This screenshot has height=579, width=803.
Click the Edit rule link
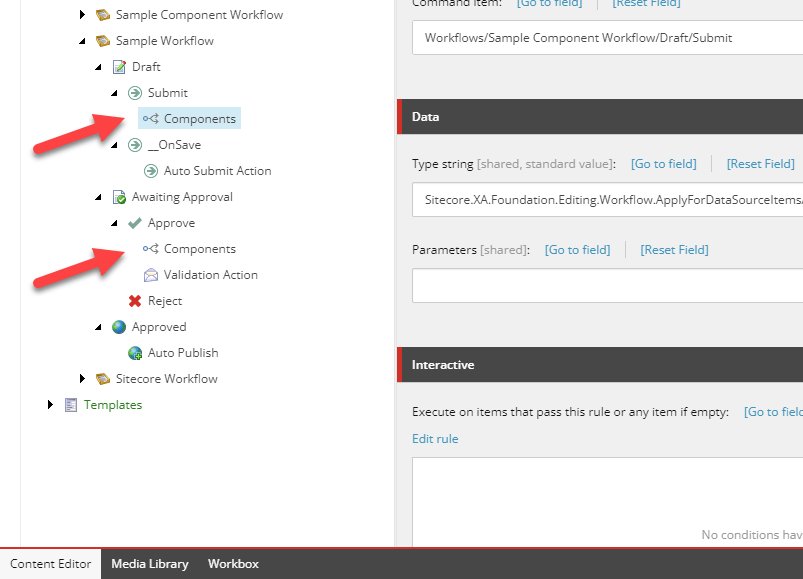[435, 439]
